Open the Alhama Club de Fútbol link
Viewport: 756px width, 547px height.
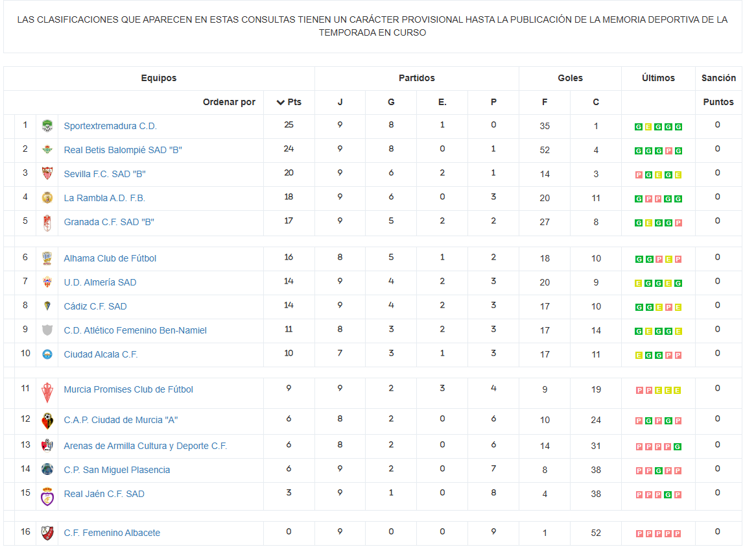pos(110,258)
